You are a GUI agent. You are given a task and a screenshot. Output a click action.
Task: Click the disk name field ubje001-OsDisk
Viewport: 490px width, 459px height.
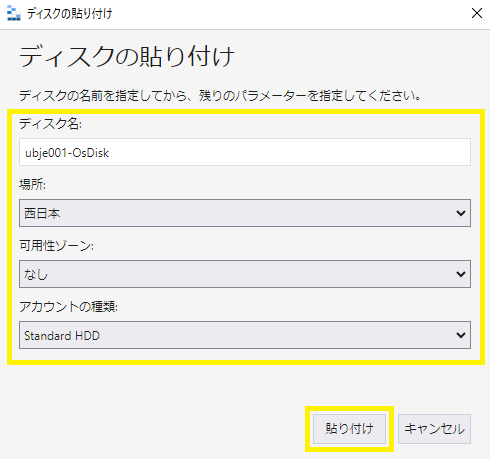245,152
